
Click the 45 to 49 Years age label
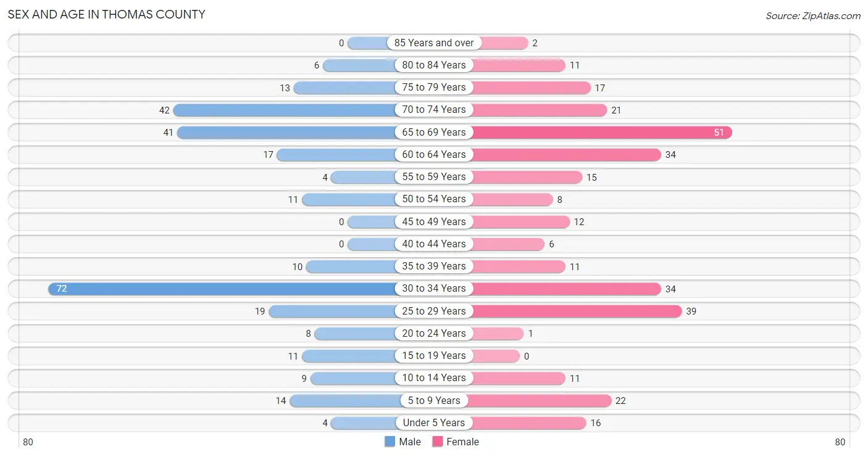pyautogui.click(x=434, y=222)
